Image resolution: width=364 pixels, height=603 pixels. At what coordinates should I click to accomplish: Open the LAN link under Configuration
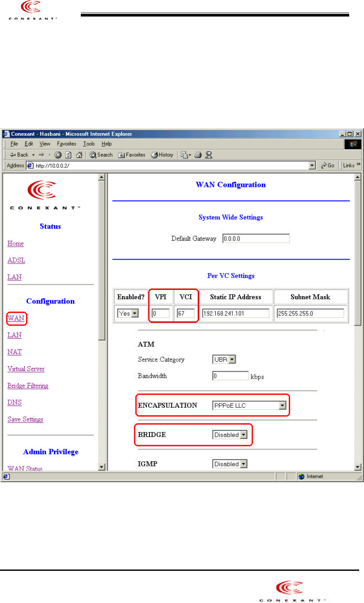[x=14, y=335]
